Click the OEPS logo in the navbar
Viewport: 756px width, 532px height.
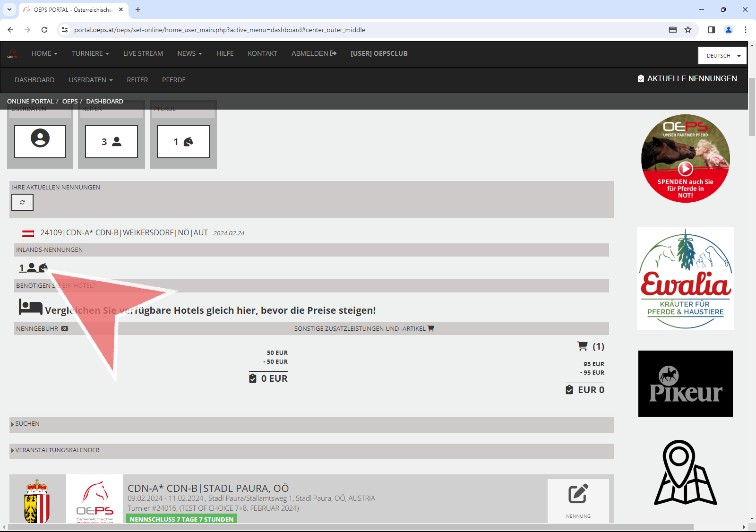point(13,54)
